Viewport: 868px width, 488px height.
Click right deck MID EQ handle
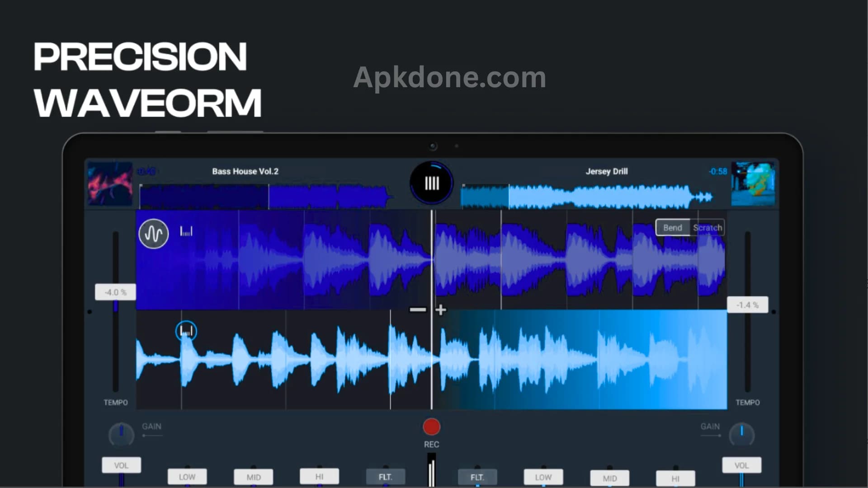tap(609, 478)
